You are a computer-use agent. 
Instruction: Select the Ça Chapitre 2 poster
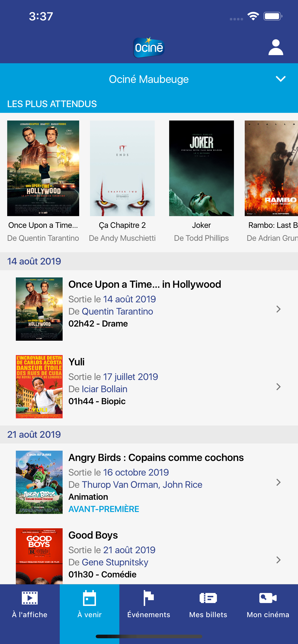coord(122,168)
